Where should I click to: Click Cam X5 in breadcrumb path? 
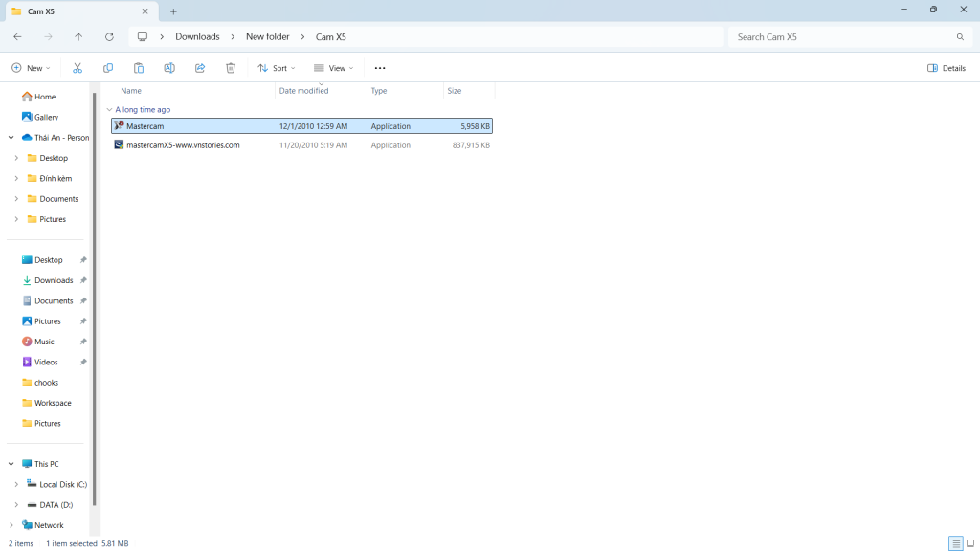(330, 37)
